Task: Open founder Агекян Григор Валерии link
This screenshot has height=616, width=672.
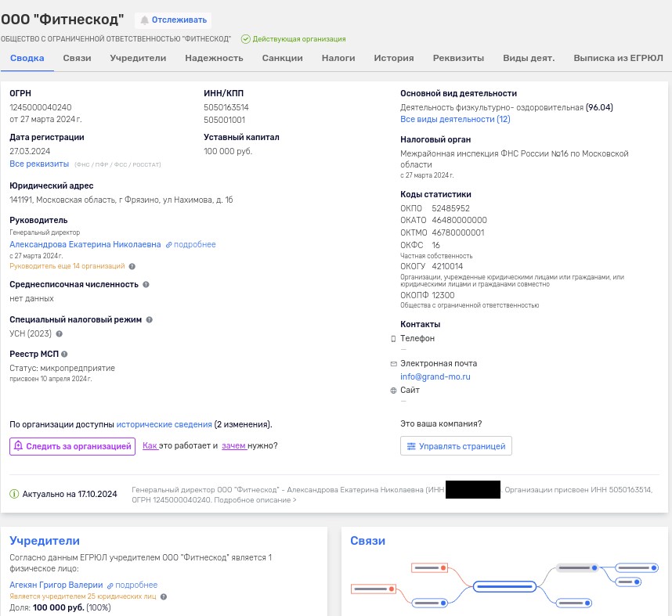Action: tap(56, 585)
